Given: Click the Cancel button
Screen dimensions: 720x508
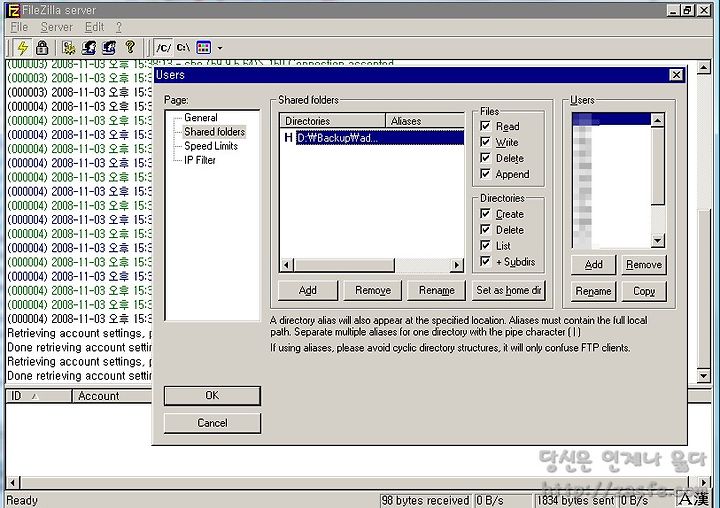Looking at the screenshot, I should pos(212,423).
